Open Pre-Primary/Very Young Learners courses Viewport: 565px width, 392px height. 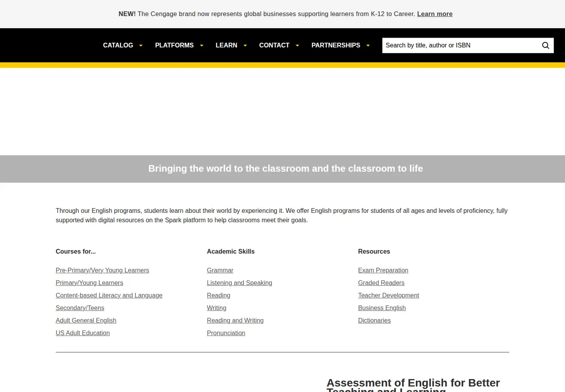(x=102, y=270)
